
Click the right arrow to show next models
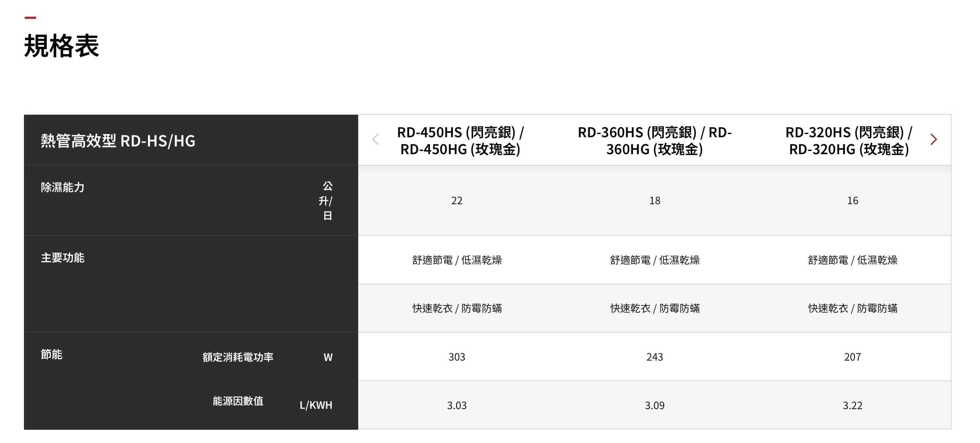(x=933, y=139)
